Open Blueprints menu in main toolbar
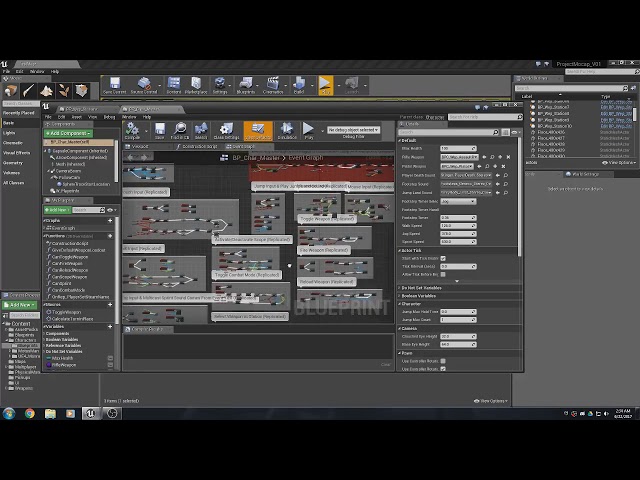 246,86
